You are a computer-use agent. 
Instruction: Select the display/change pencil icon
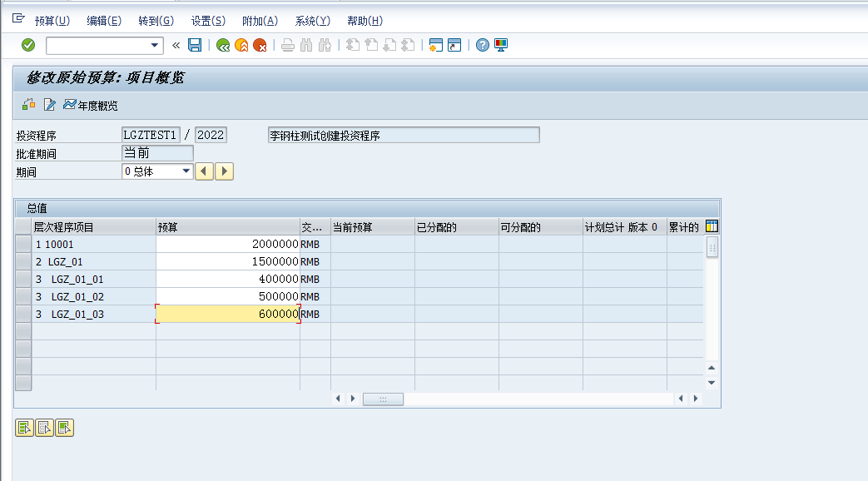coord(48,105)
